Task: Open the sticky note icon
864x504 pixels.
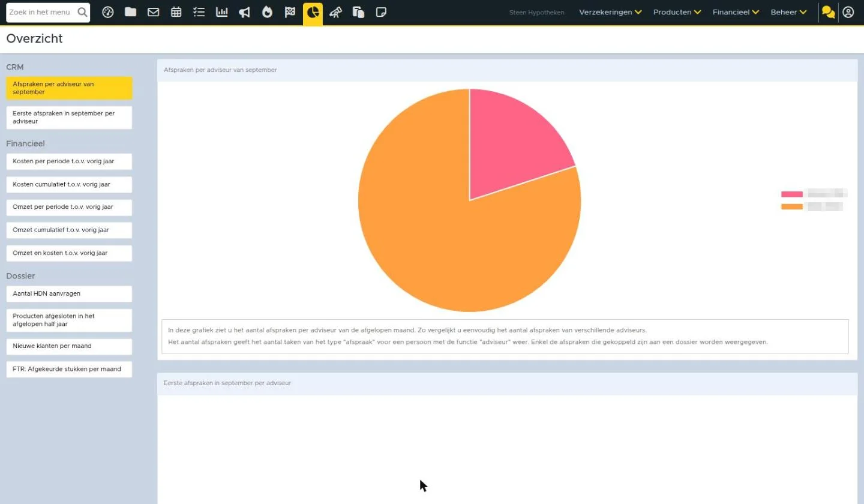Action: (381, 12)
